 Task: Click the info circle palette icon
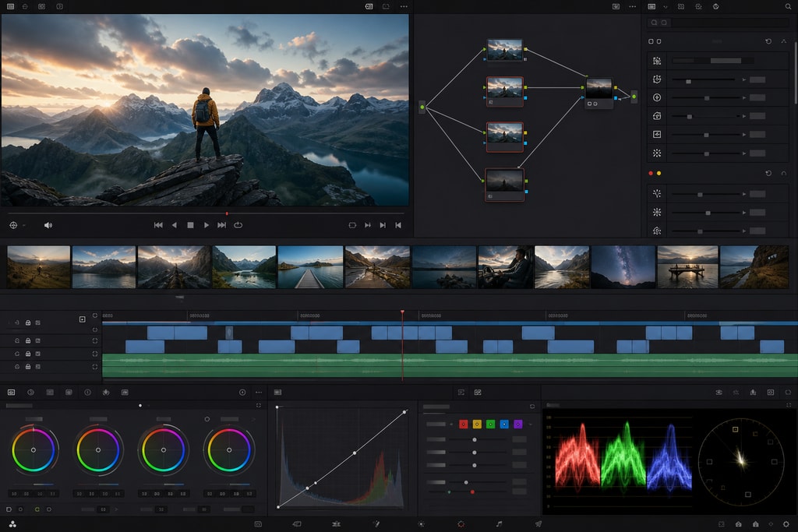87,392
